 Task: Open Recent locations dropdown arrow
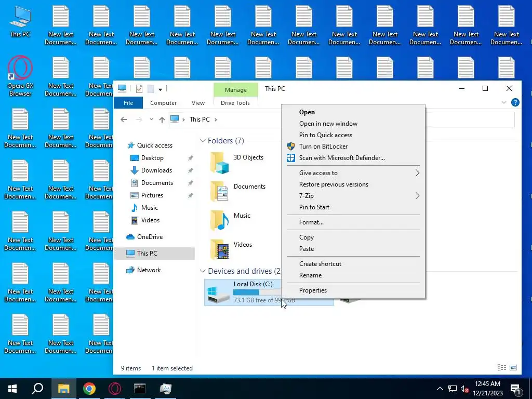point(151,119)
